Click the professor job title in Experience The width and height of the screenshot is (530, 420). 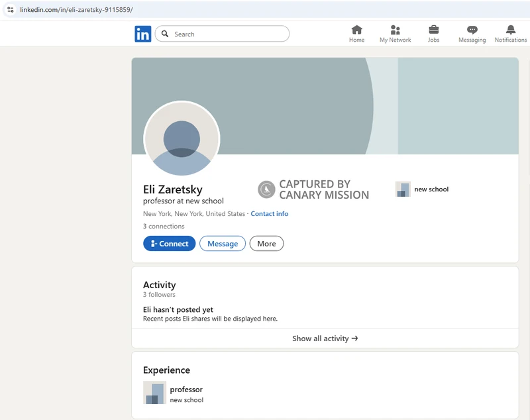[186, 390]
